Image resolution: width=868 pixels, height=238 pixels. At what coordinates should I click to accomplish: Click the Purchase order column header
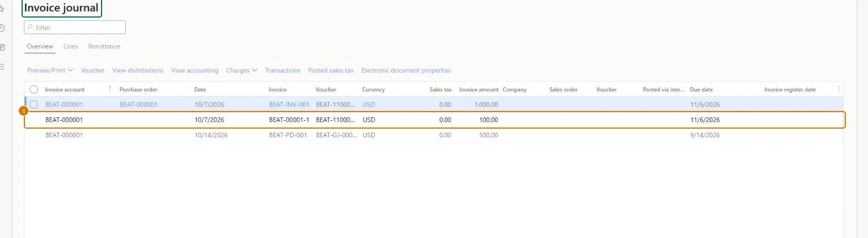tap(138, 90)
